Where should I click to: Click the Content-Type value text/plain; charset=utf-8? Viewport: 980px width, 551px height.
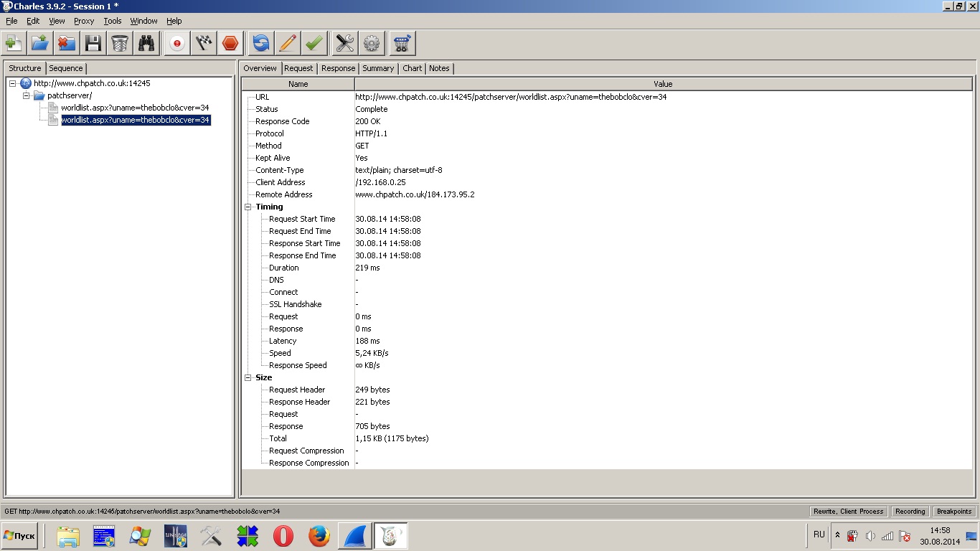pos(399,170)
